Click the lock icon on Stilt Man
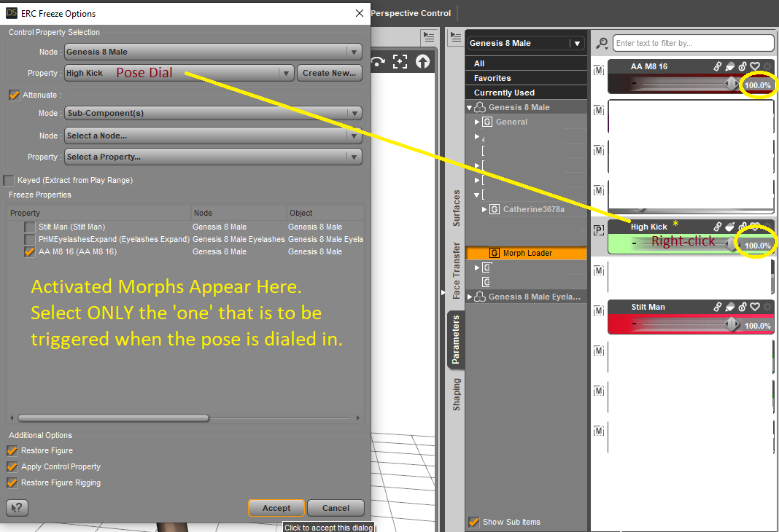This screenshot has height=532, width=779. (743, 307)
